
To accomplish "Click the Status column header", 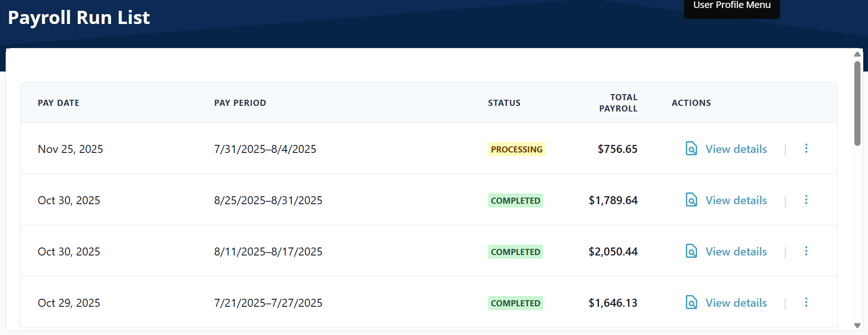I will pyautogui.click(x=504, y=103).
